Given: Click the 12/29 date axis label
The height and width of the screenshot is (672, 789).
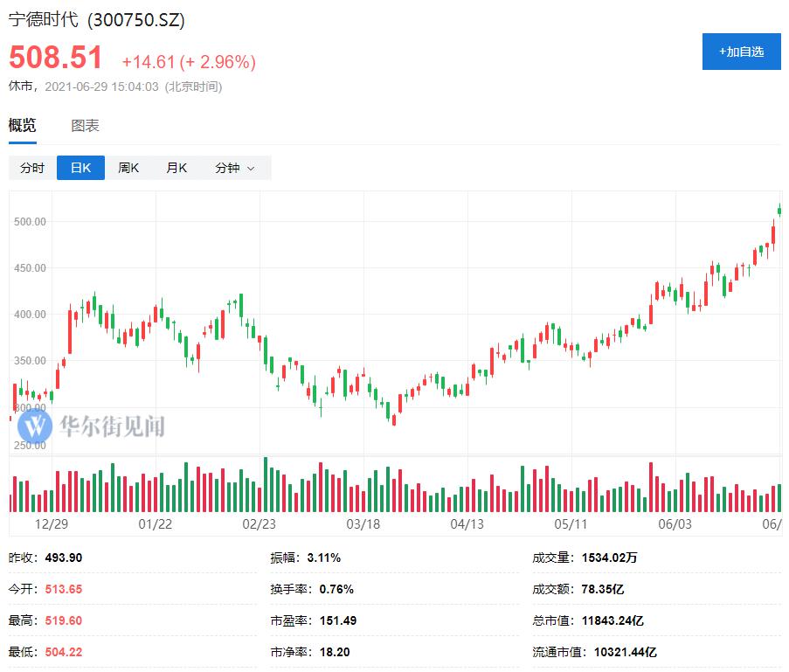Looking at the screenshot, I should 52,524.
